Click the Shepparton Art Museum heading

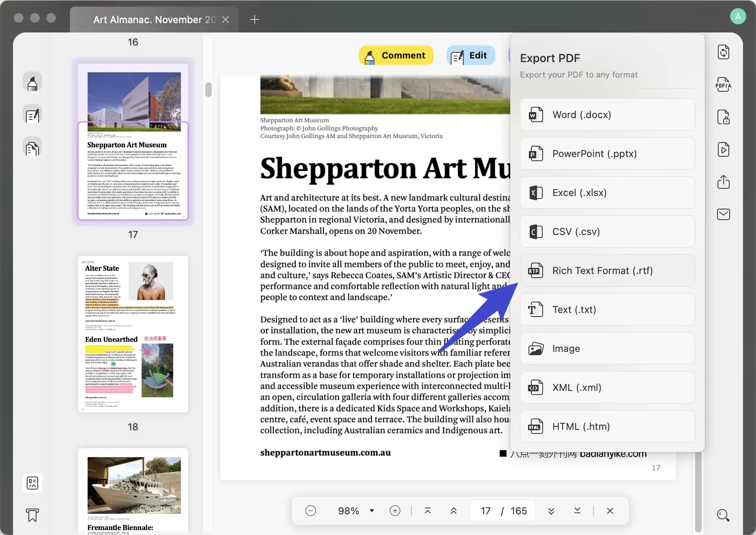pyautogui.click(x=385, y=168)
